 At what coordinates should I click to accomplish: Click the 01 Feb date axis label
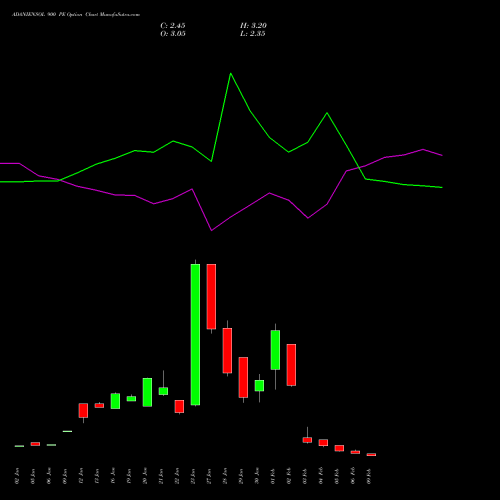pyautogui.click(x=273, y=476)
